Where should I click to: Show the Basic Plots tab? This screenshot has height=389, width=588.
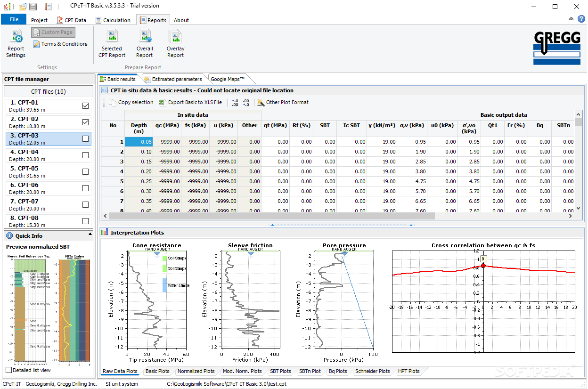[157, 371]
